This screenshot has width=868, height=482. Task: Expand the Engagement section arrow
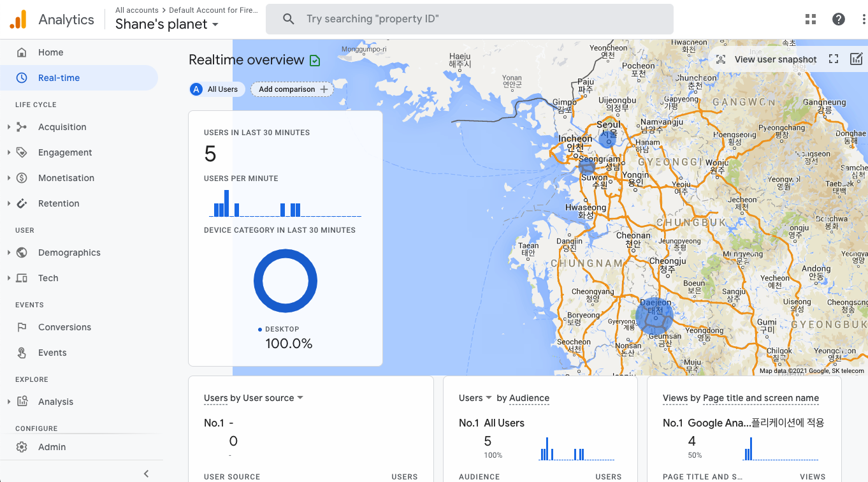coord(9,152)
